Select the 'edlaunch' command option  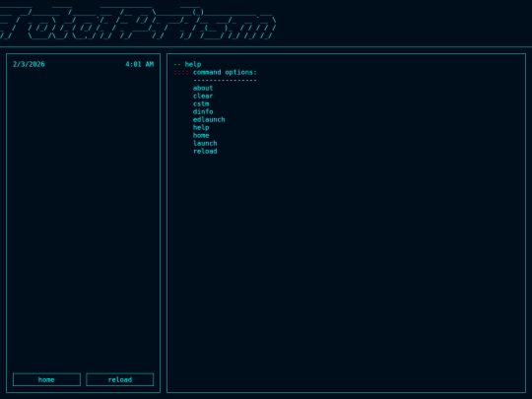pyautogui.click(x=209, y=120)
